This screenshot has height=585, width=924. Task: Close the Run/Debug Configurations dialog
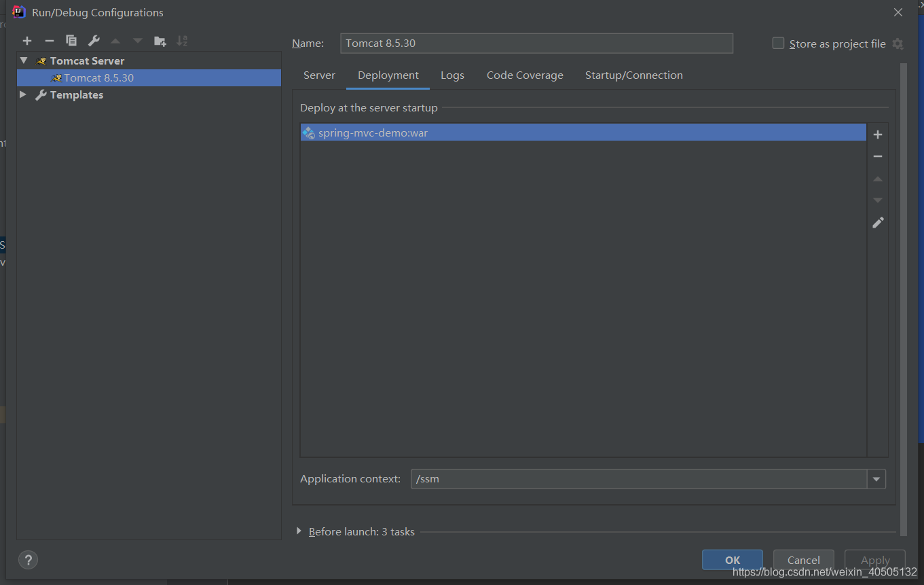pos(898,12)
